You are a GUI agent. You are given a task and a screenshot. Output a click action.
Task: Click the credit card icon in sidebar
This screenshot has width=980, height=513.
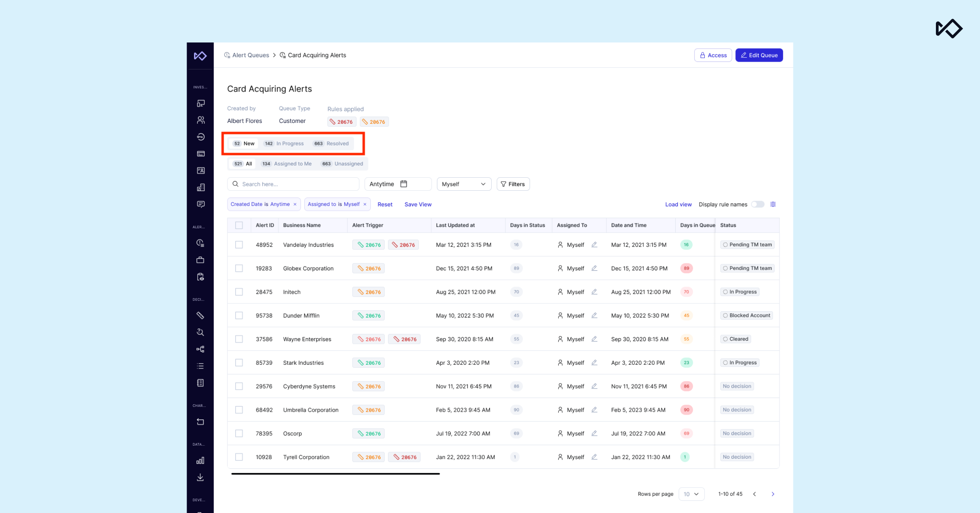click(200, 154)
